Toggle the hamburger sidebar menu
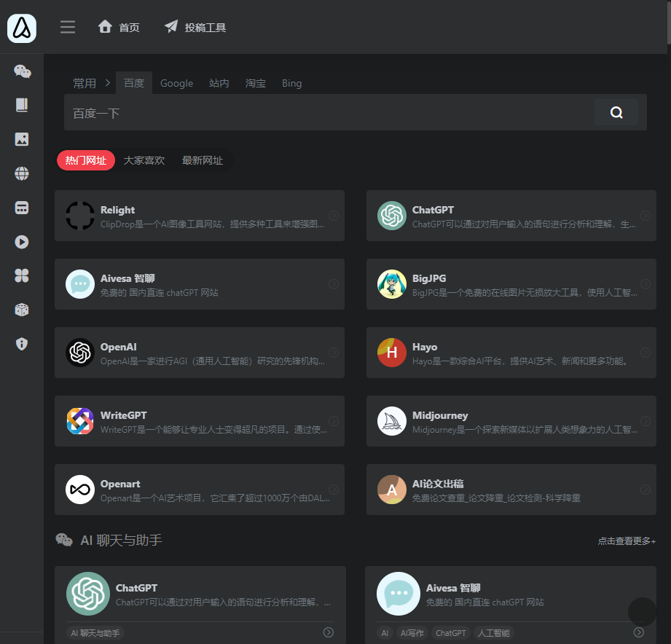Image resolution: width=671 pixels, height=644 pixels. pos(68,27)
